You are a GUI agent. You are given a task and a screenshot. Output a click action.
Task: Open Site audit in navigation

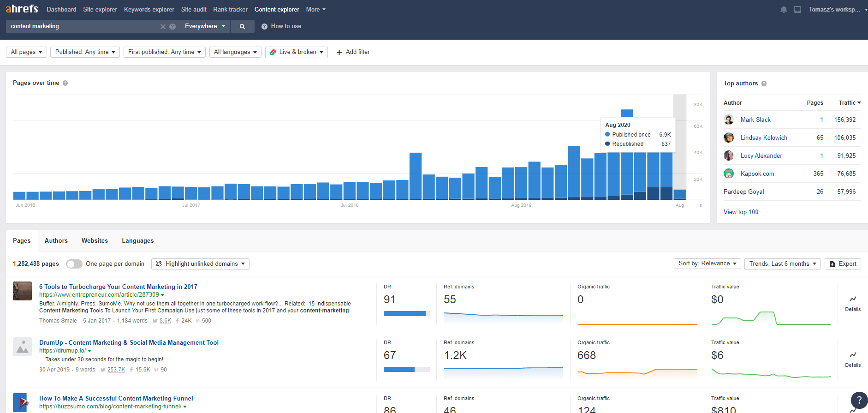click(x=194, y=9)
